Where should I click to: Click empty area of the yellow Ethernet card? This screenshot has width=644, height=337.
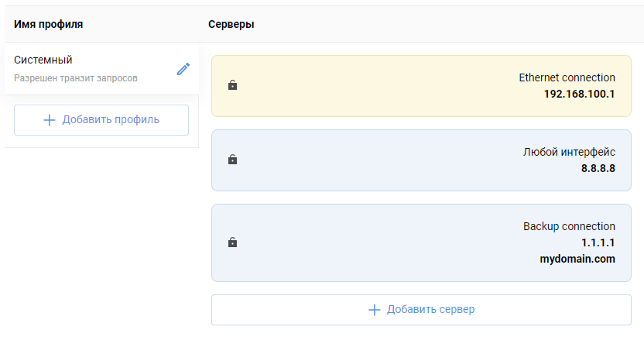click(372, 86)
